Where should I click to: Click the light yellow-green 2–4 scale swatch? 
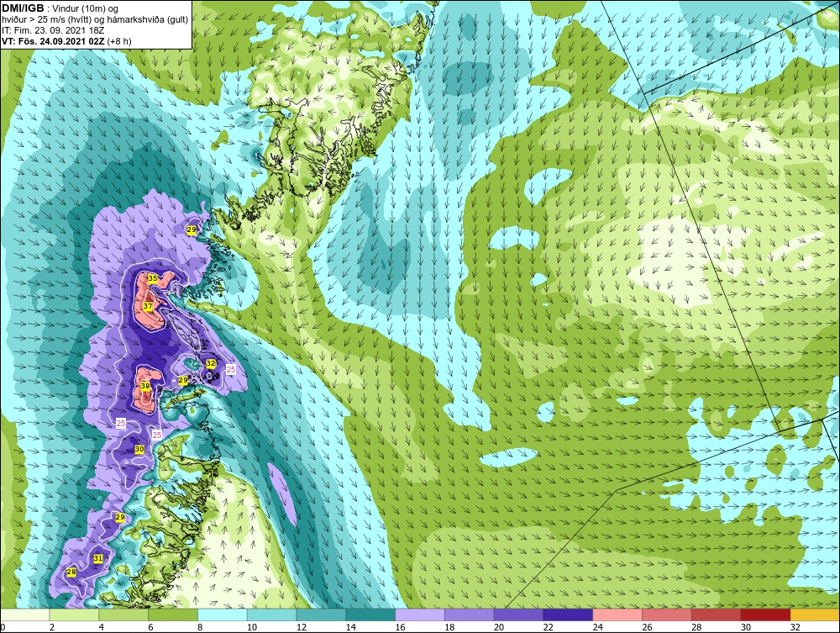[x=74, y=615]
